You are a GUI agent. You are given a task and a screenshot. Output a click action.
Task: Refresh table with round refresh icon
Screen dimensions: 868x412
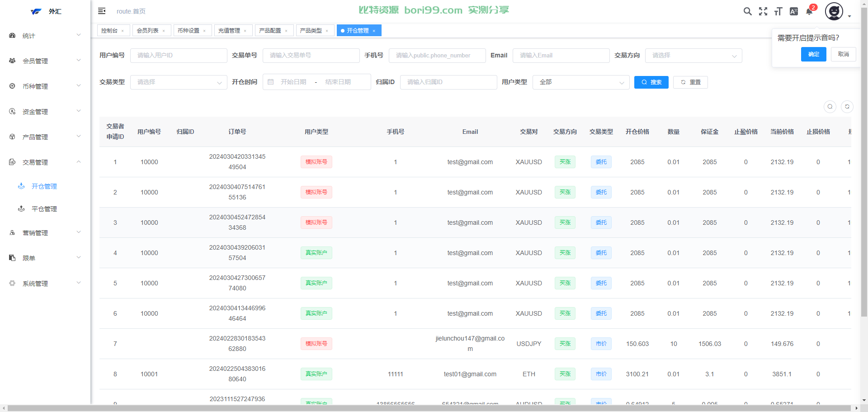click(847, 107)
